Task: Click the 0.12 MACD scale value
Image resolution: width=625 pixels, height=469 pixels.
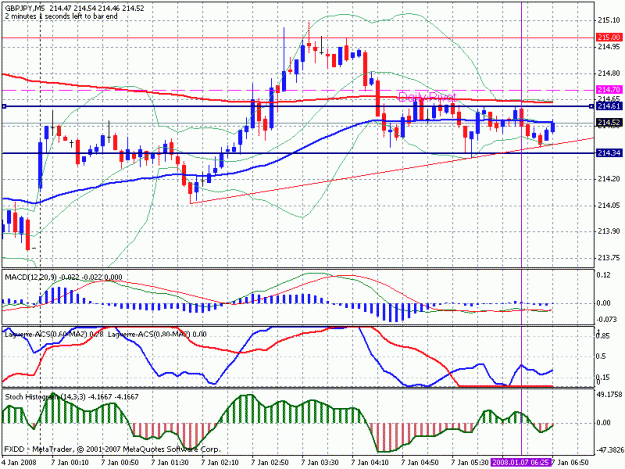Action: coord(603,275)
